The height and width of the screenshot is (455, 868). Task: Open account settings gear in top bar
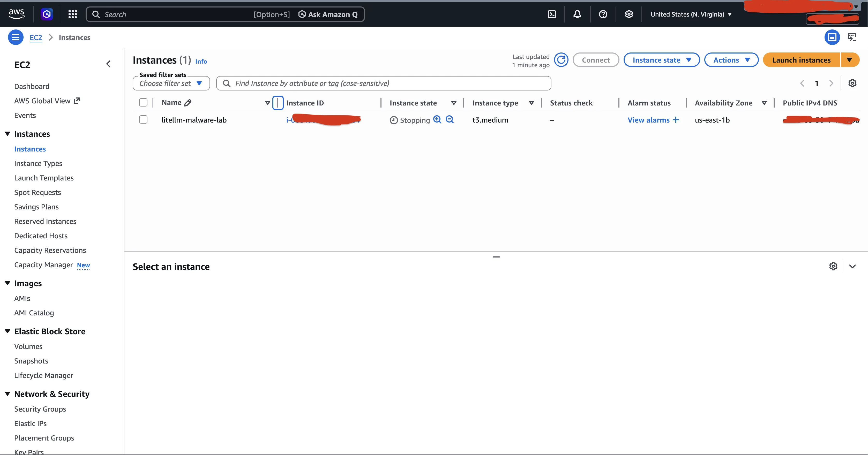[628, 14]
